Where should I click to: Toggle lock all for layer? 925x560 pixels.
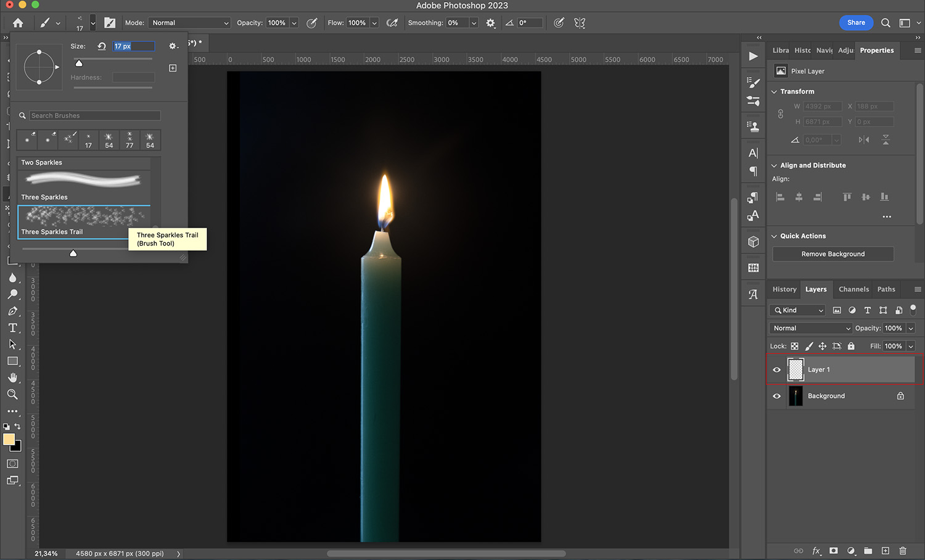(x=851, y=346)
